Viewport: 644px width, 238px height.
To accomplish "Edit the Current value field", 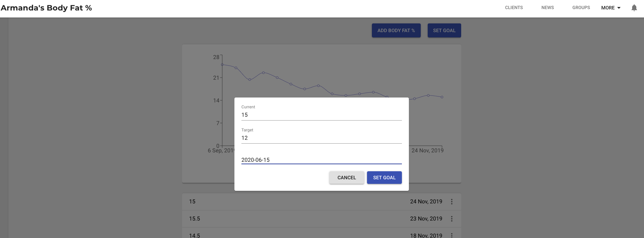I will (x=322, y=115).
